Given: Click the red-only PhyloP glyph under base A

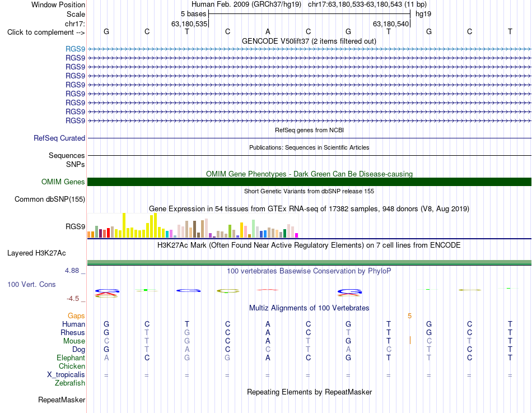Looking at the screenshot, I should coord(268,290).
